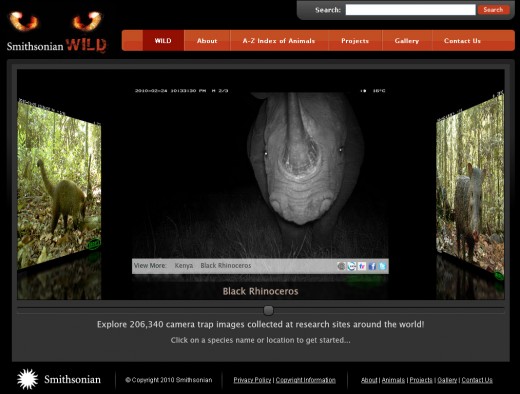520x394 pixels.
Task: Open A-Z Index of Animals tab
Action: pos(279,41)
